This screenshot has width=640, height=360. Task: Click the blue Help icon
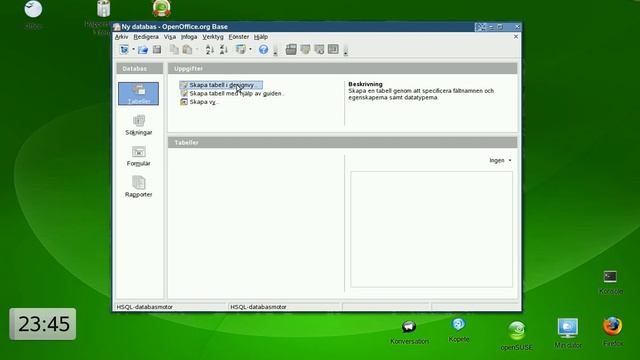click(264, 50)
